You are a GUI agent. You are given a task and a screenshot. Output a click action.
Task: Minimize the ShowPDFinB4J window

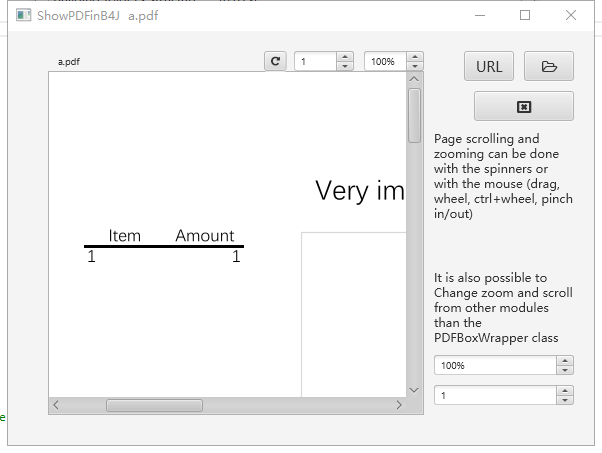click(480, 15)
